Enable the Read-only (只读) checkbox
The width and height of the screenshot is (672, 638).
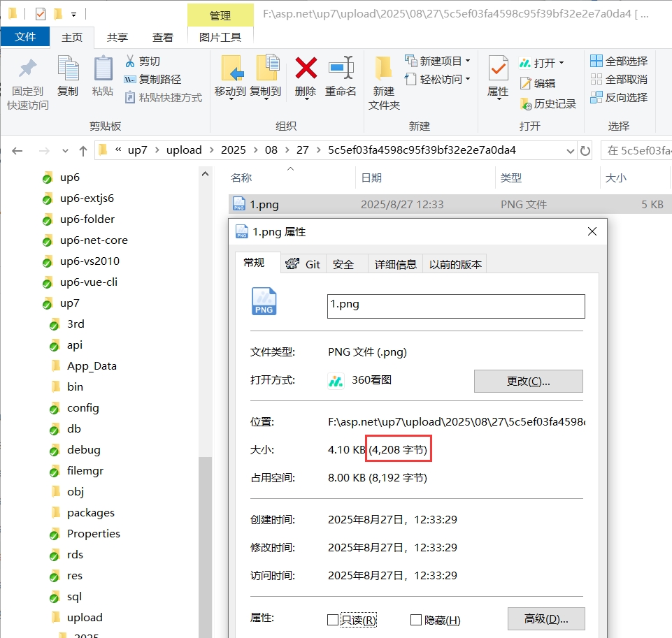click(x=333, y=620)
